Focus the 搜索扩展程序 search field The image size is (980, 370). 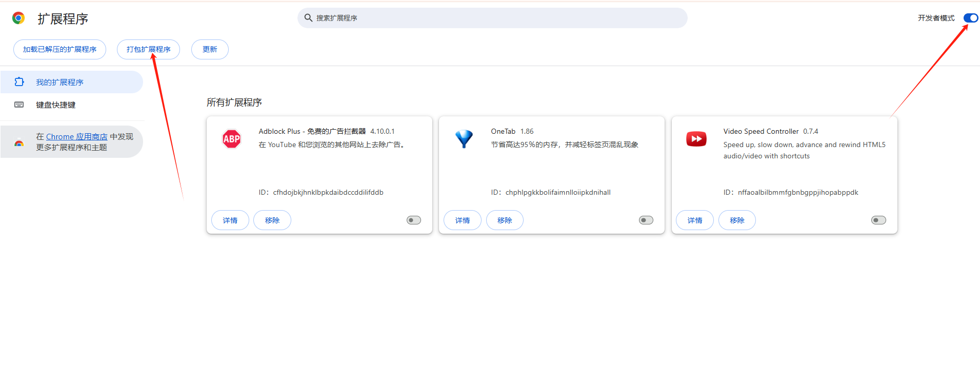tap(492, 18)
